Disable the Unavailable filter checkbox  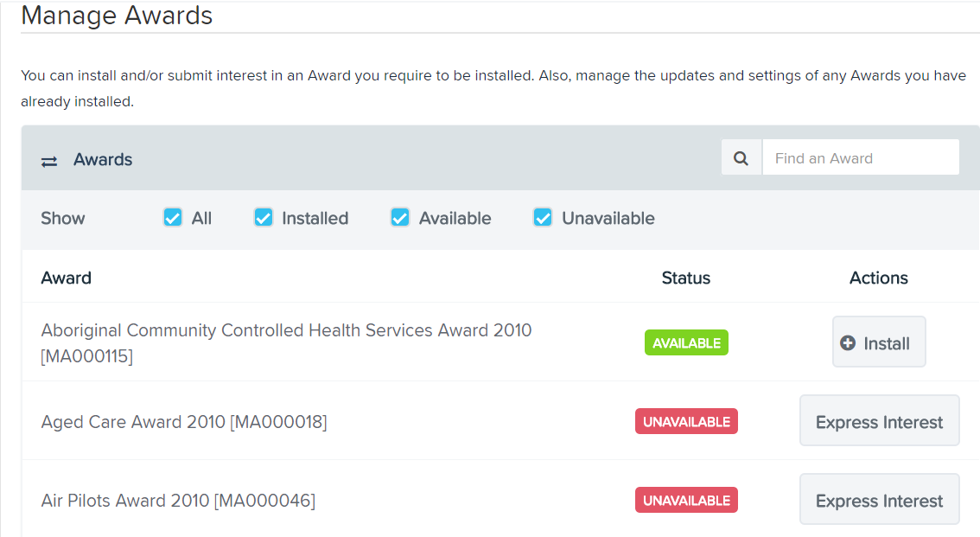[x=543, y=218]
